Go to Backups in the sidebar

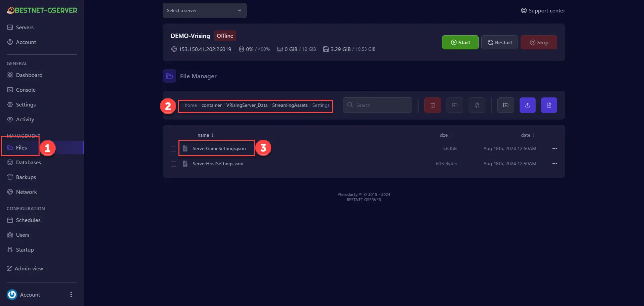click(26, 177)
